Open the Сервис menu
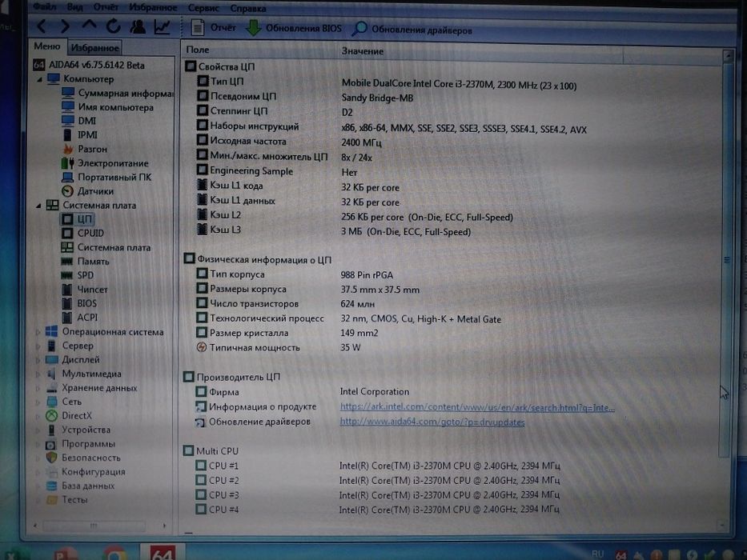Image resolution: width=747 pixels, height=560 pixels. [x=203, y=8]
